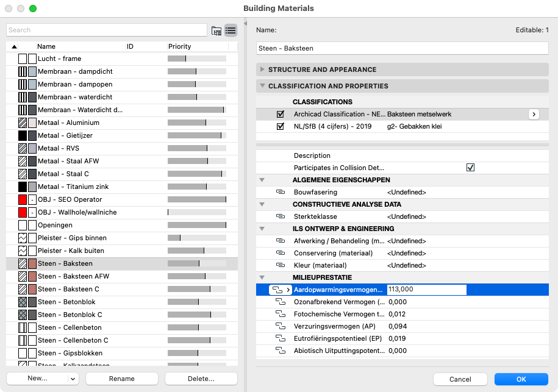Collapse the Milieuprestatie section
558x392 pixels.
click(263, 277)
